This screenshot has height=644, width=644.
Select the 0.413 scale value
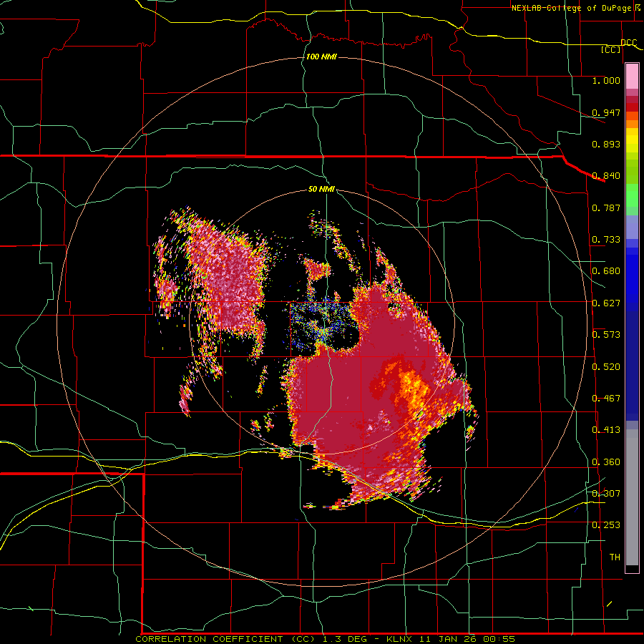coord(606,430)
